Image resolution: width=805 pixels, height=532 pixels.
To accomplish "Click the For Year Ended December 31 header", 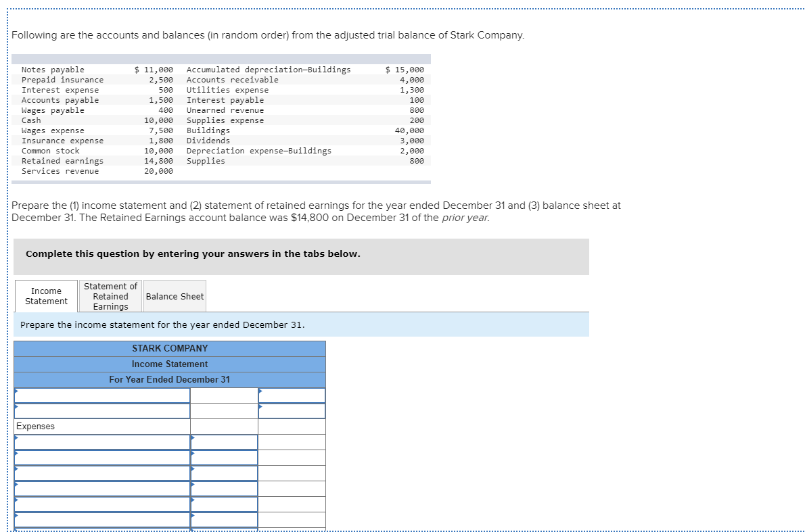I will pos(169,379).
